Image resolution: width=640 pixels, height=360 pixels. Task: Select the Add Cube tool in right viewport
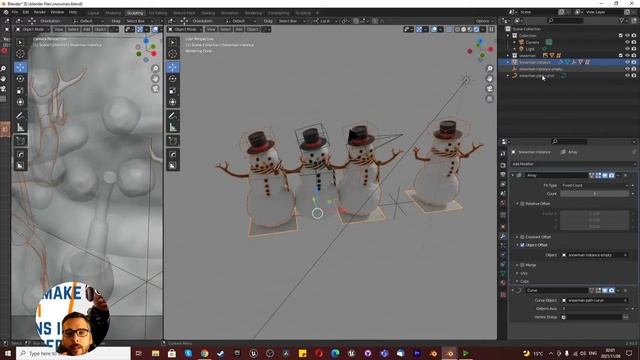[x=173, y=141]
